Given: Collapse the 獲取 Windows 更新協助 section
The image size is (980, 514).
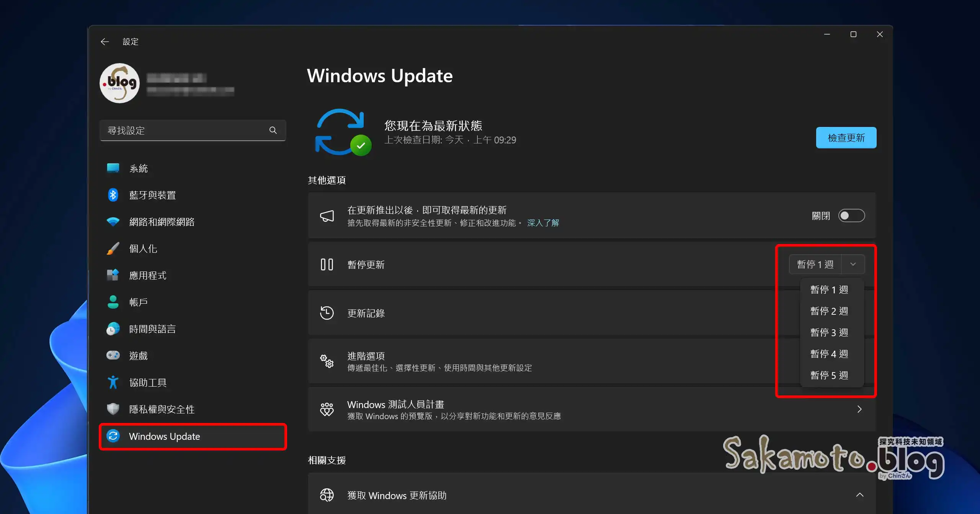Looking at the screenshot, I should [859, 494].
